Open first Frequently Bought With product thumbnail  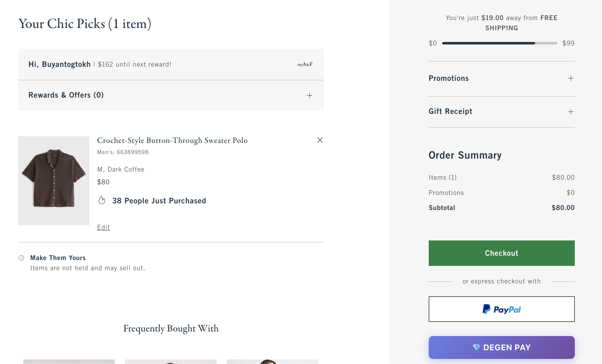(x=69, y=361)
